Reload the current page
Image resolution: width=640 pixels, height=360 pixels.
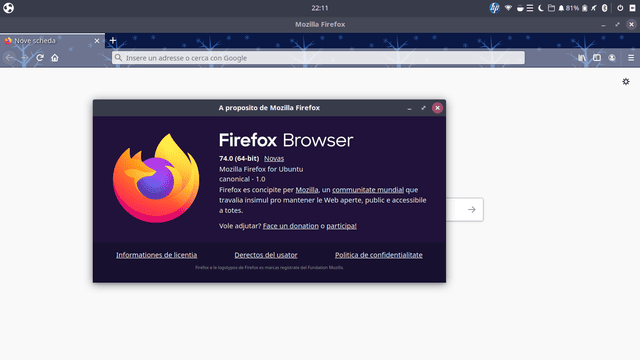coord(40,58)
